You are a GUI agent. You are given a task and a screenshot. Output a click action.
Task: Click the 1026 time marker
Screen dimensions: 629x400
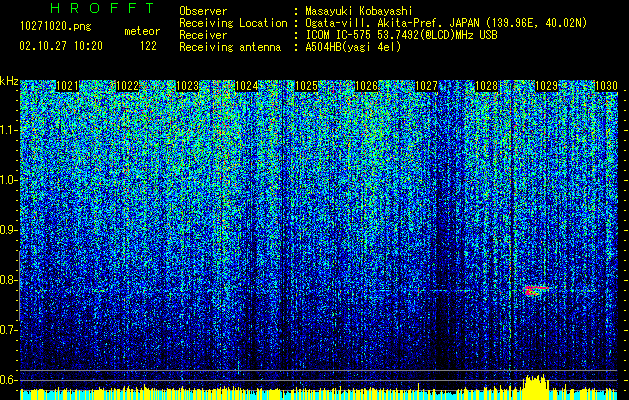click(367, 86)
